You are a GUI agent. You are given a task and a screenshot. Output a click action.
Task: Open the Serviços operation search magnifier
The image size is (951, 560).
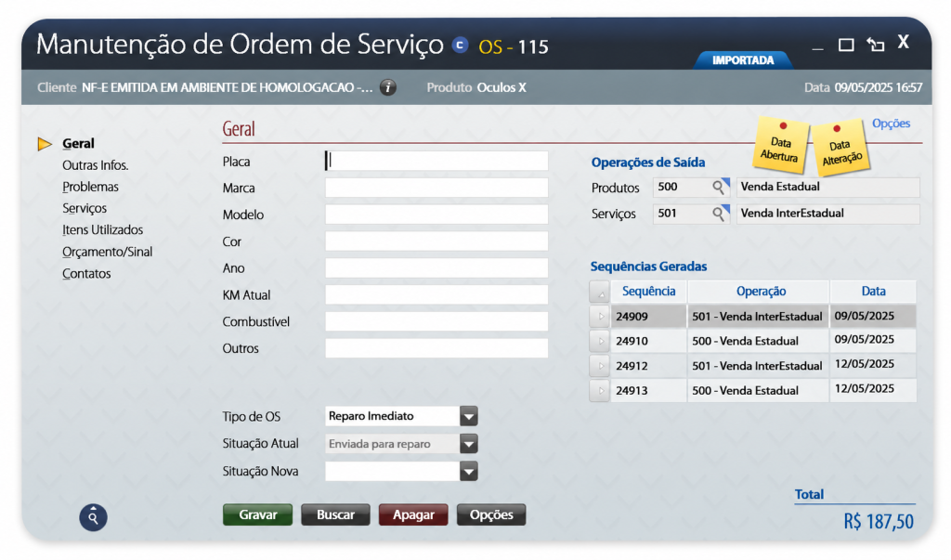coord(720,214)
